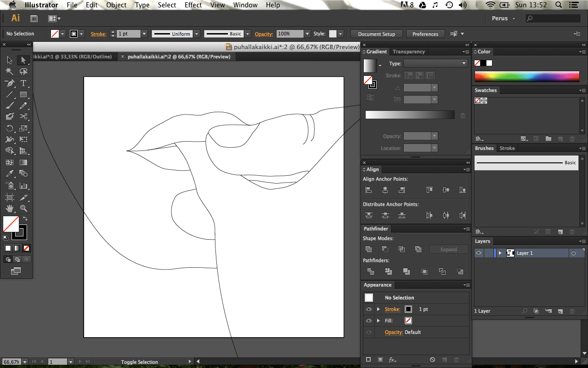The height and width of the screenshot is (368, 588).
Task: Select the Rotate tool
Action: [x=10, y=128]
